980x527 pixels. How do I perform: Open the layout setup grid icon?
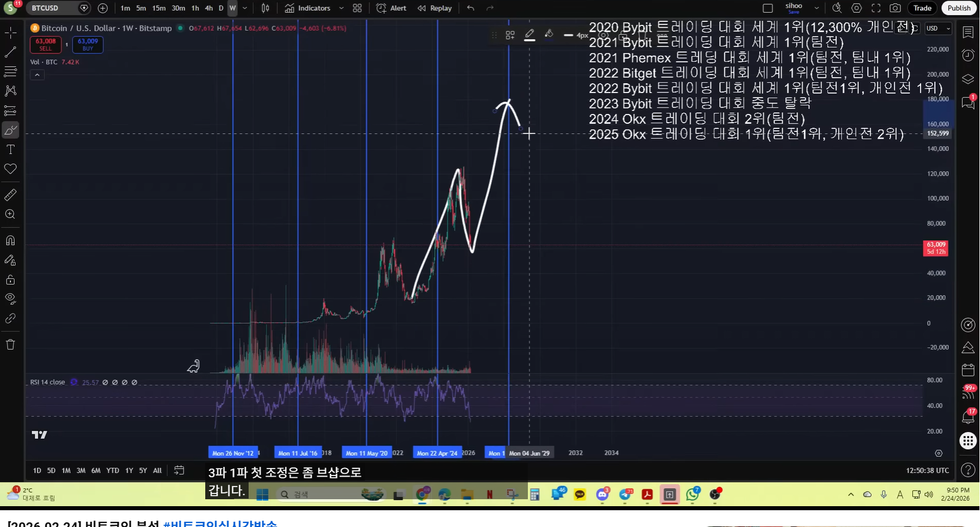pyautogui.click(x=357, y=8)
